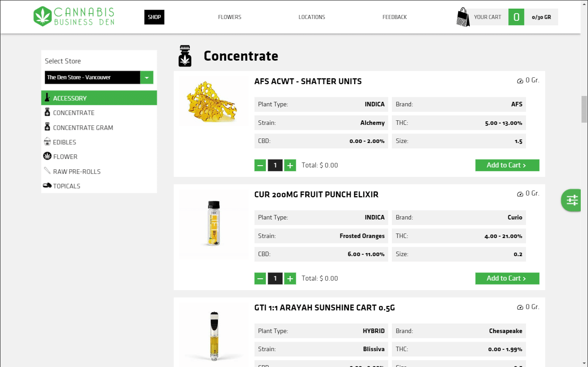Switch to the FLOWERS menu section

[229, 17]
